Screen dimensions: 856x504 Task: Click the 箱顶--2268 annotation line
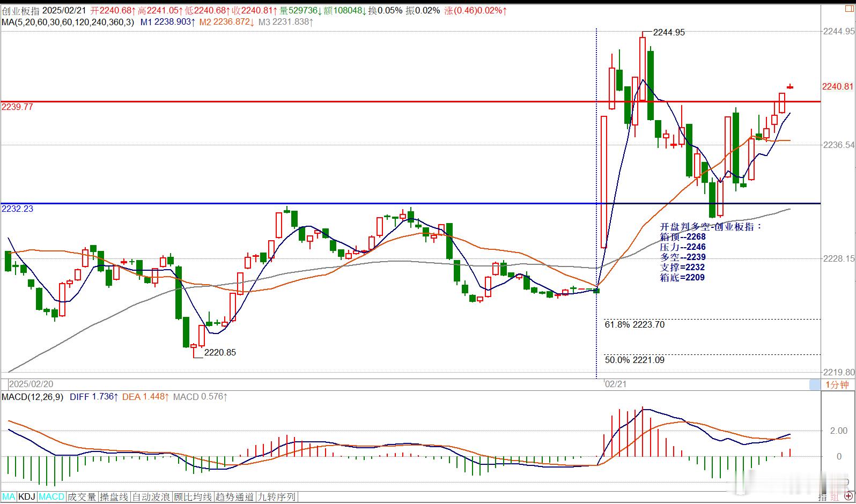pos(683,237)
